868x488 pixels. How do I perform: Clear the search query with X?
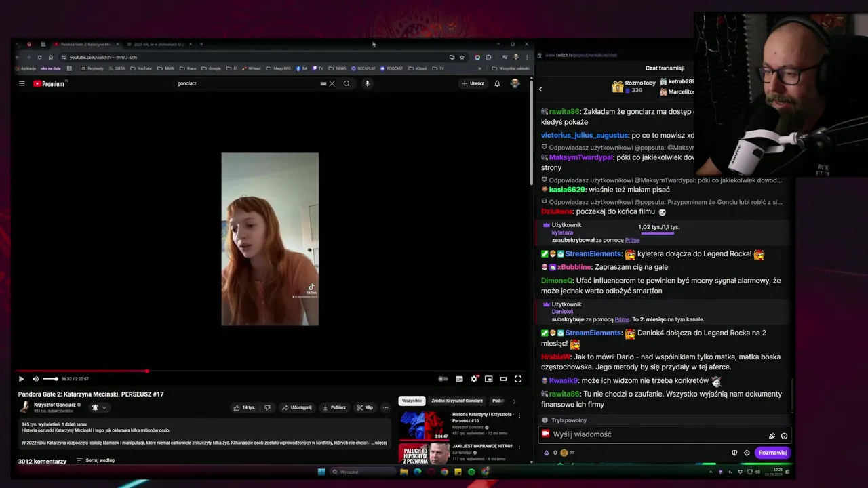pos(332,83)
